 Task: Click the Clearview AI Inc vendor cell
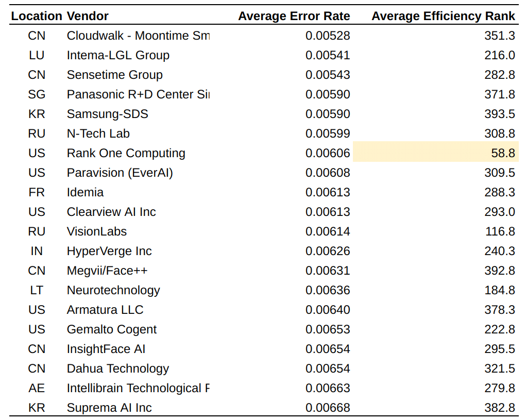pos(111,212)
